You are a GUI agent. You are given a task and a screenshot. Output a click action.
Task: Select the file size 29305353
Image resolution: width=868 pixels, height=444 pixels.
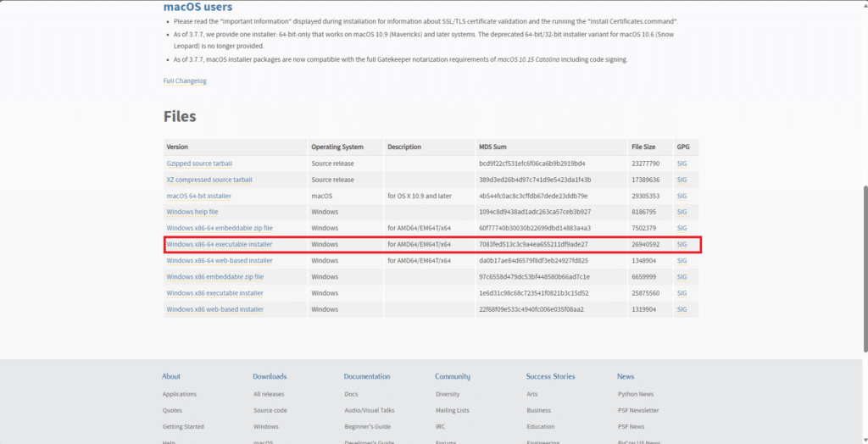pyautogui.click(x=645, y=196)
